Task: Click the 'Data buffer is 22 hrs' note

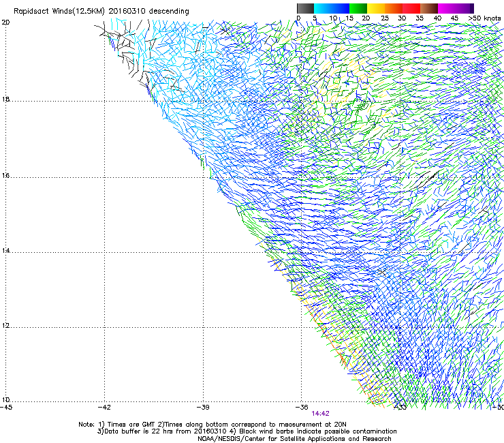Action: 138,431
